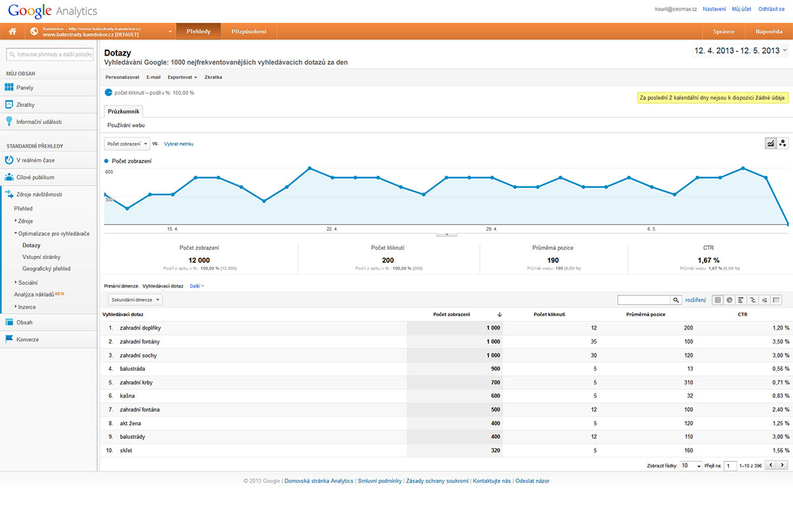Sort by the Počet kliknutí column header
This screenshot has width=793, height=532.
pyautogui.click(x=549, y=315)
